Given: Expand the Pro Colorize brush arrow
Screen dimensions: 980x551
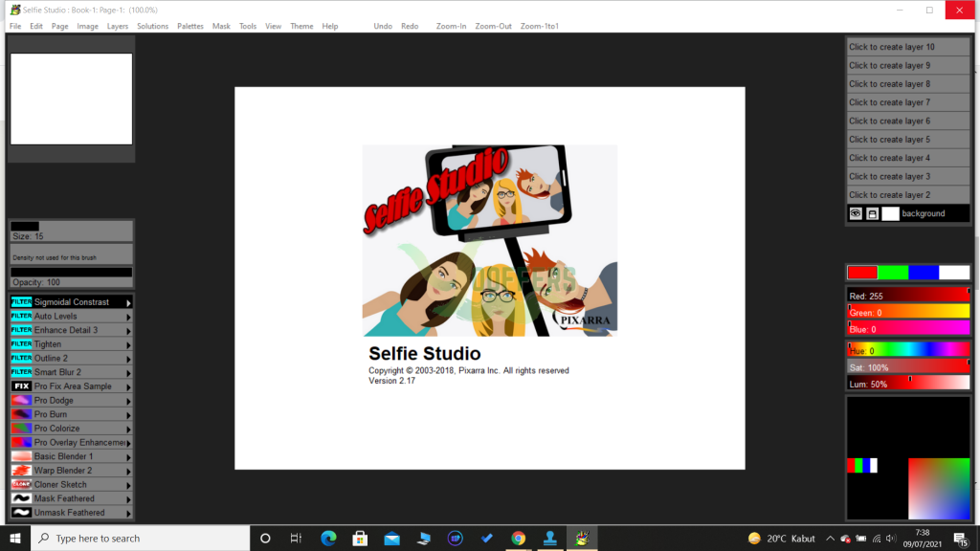Looking at the screenshot, I should 129,430.
